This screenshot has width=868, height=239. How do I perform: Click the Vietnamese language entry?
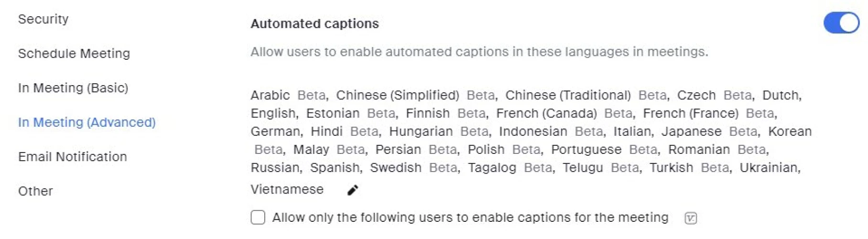pos(287,189)
